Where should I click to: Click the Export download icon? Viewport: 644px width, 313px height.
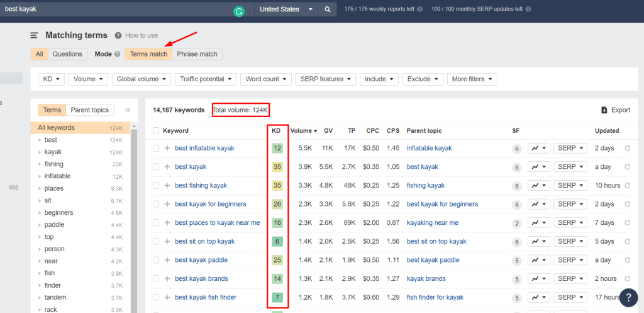point(604,110)
